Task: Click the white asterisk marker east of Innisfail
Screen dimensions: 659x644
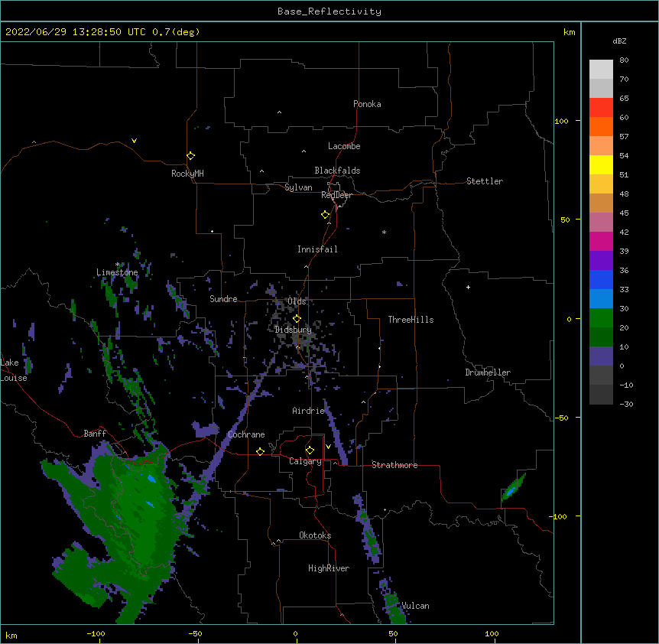Action: coord(384,232)
